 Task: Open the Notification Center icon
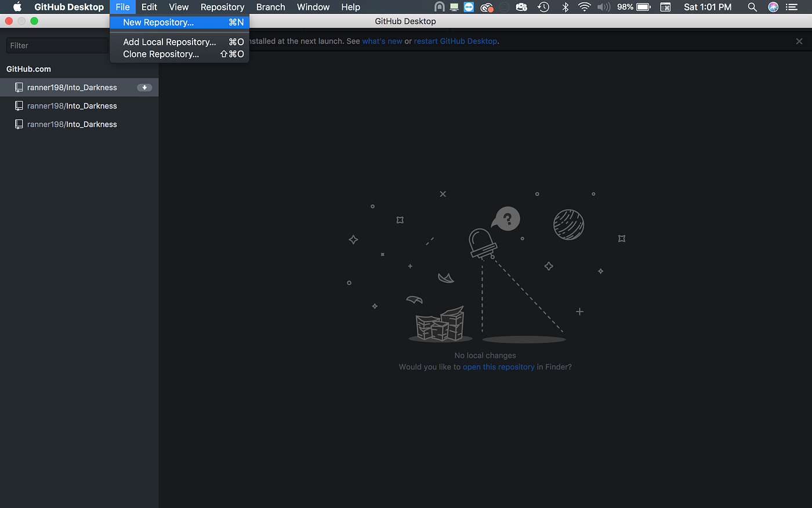(792, 7)
